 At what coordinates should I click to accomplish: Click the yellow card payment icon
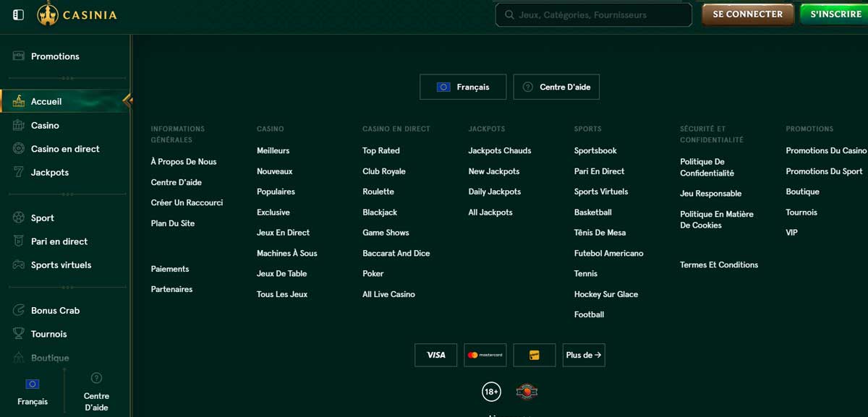pyautogui.click(x=535, y=355)
